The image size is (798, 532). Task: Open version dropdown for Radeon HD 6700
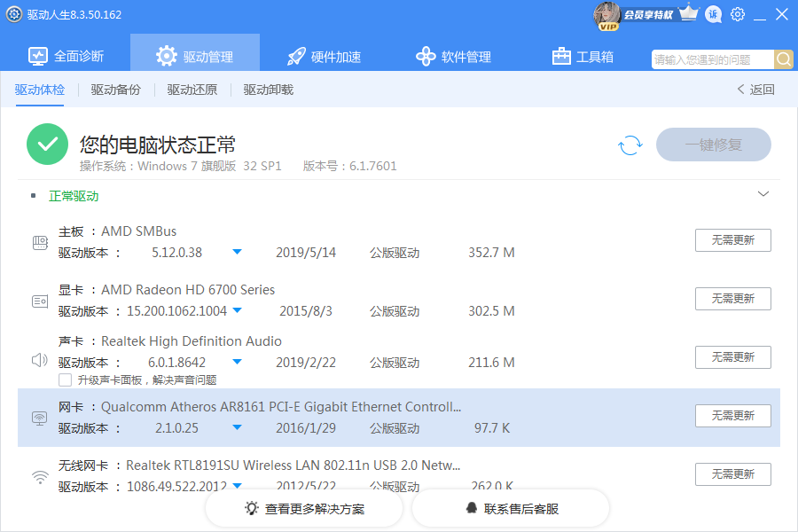coord(237,311)
